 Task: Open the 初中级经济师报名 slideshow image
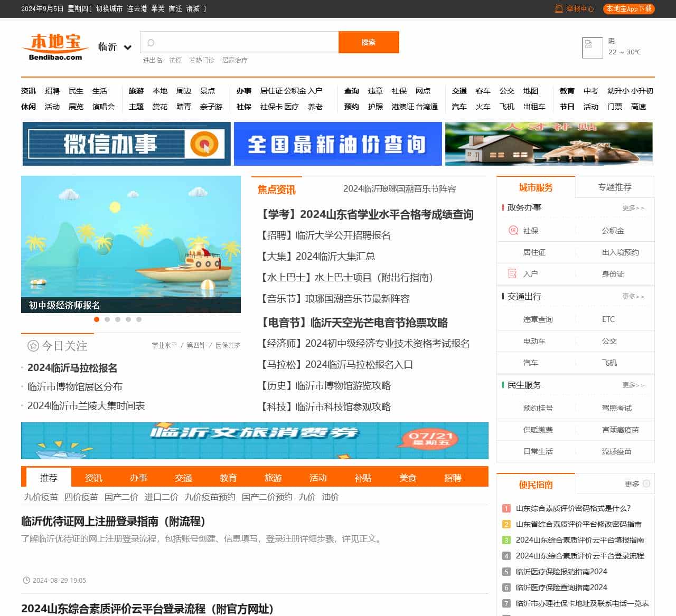pyautogui.click(x=131, y=244)
